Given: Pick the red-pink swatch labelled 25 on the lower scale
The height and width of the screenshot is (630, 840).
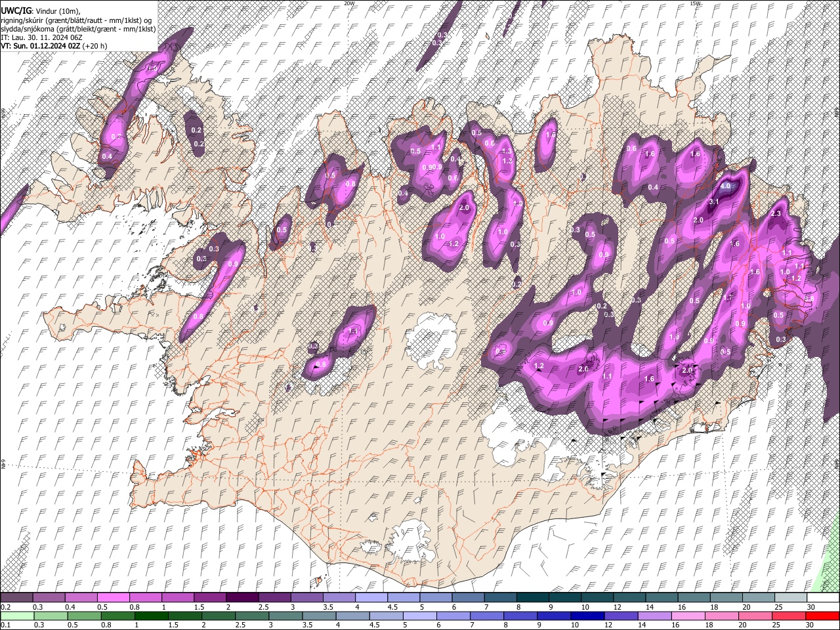Looking at the screenshot, I should coord(790,616).
